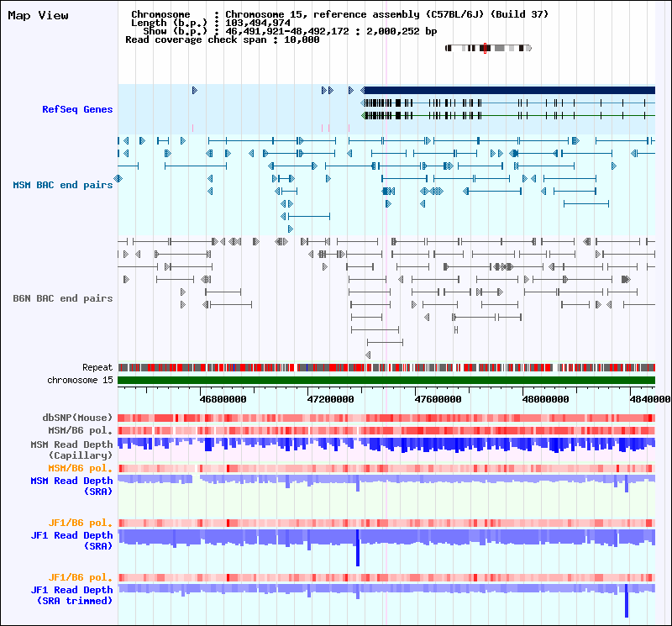Click the 48000000 axis position label

tap(546, 399)
